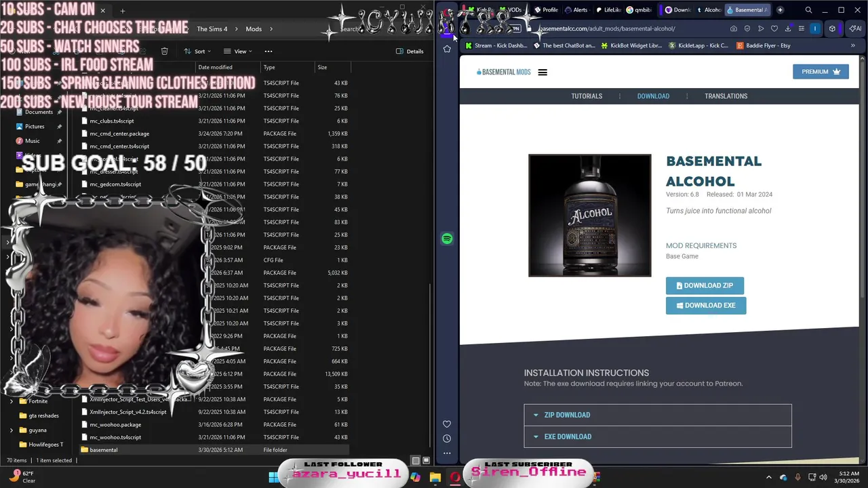Switch to the Profile browser tab
The height and width of the screenshot is (488, 868).
[546, 10]
